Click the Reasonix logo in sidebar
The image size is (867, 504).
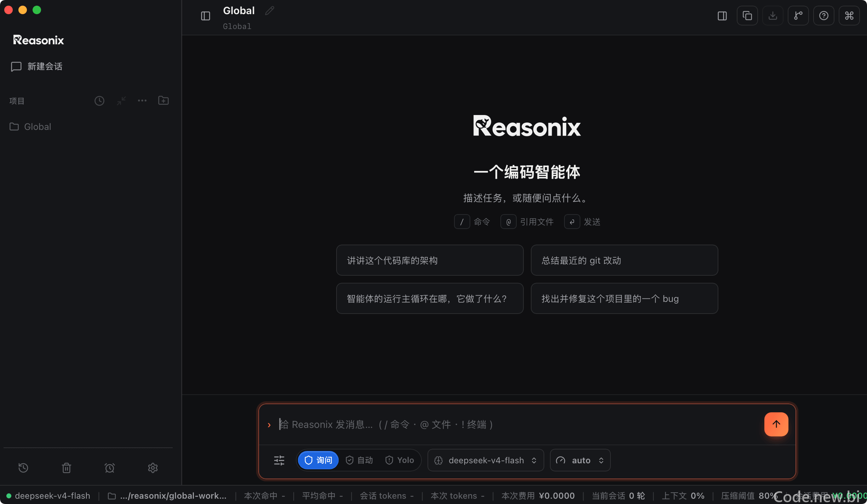(x=39, y=40)
